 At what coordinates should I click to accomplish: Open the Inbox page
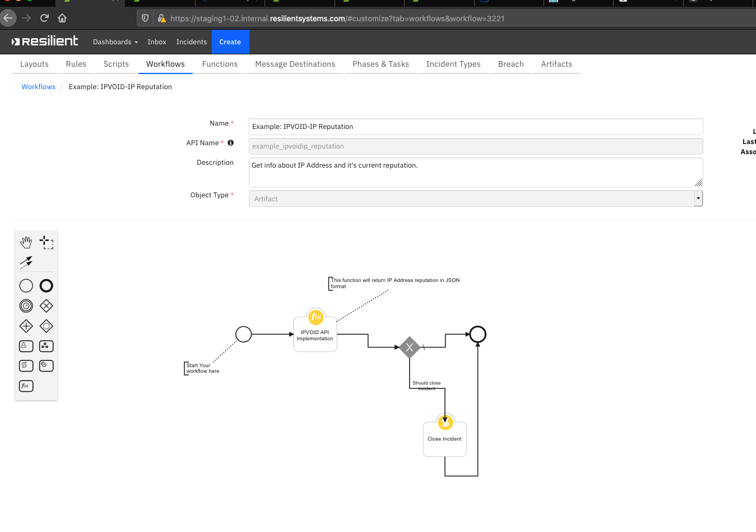(x=157, y=42)
